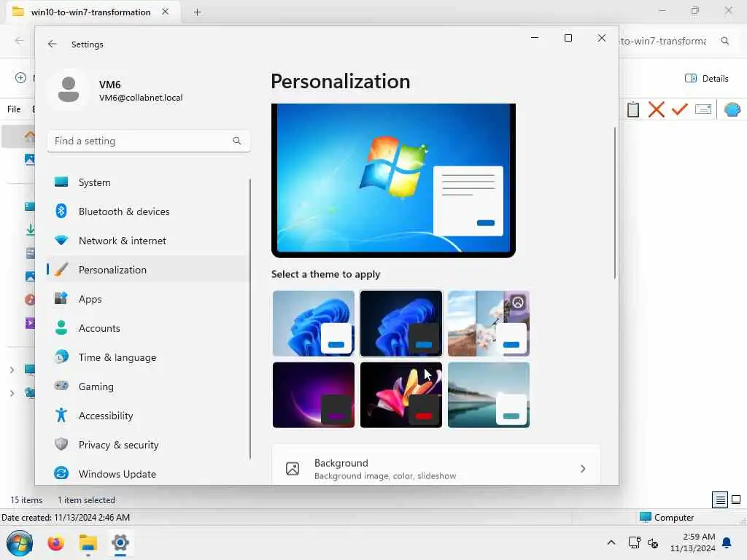The width and height of the screenshot is (747, 560).
Task: Open System settings category
Action: (x=147, y=182)
